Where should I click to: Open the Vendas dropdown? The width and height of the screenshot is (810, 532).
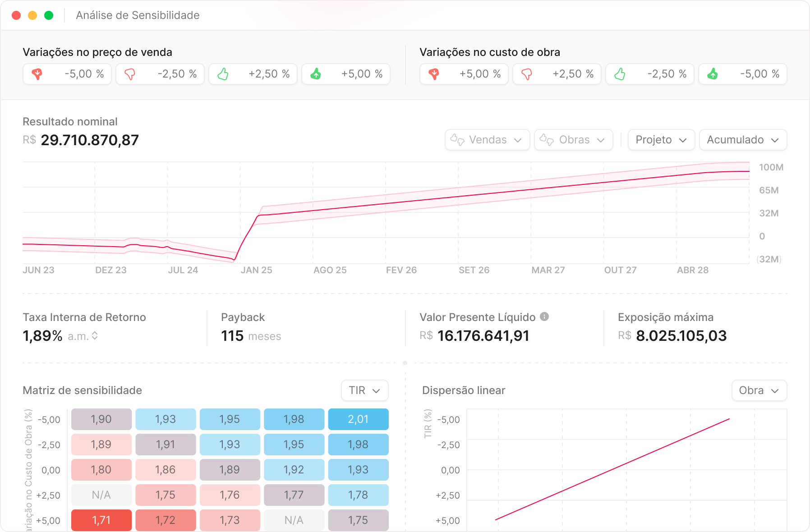(x=487, y=140)
